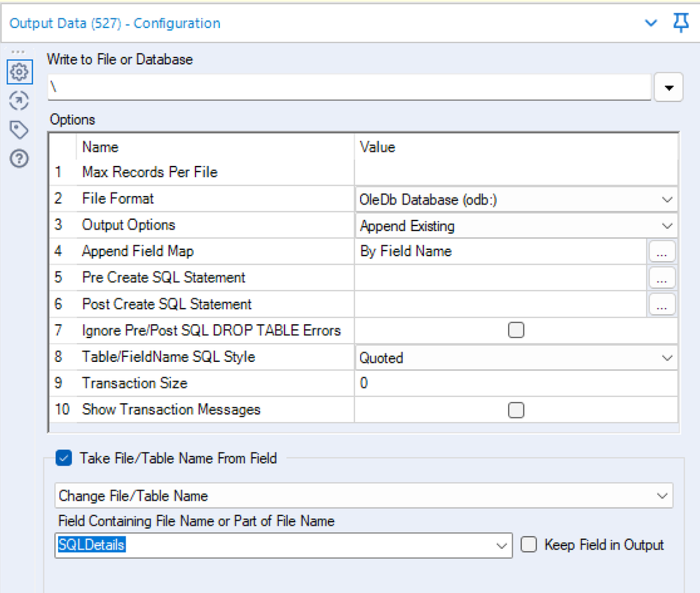Click the Name column header
Screen dimensions: 700x593
click(100, 147)
